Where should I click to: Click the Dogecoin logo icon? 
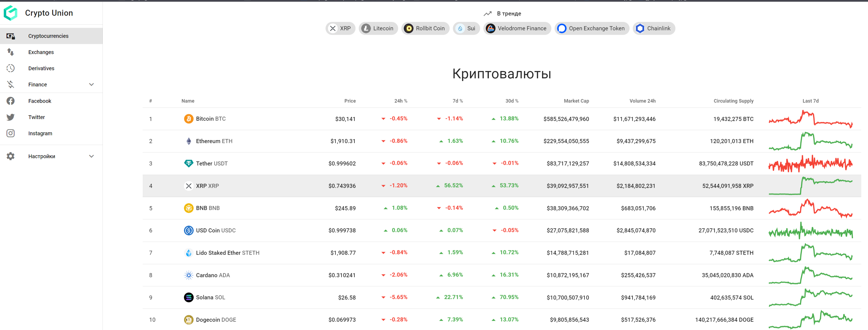(x=189, y=319)
